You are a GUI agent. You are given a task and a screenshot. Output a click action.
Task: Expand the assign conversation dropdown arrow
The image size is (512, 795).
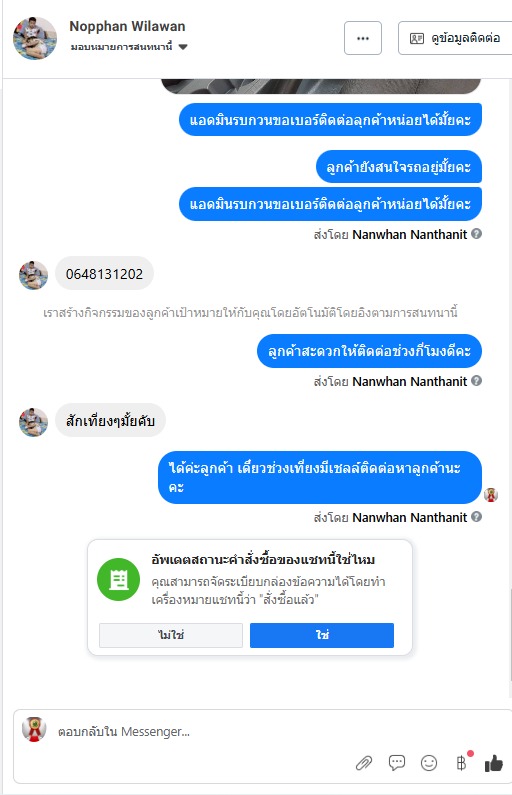coord(183,47)
